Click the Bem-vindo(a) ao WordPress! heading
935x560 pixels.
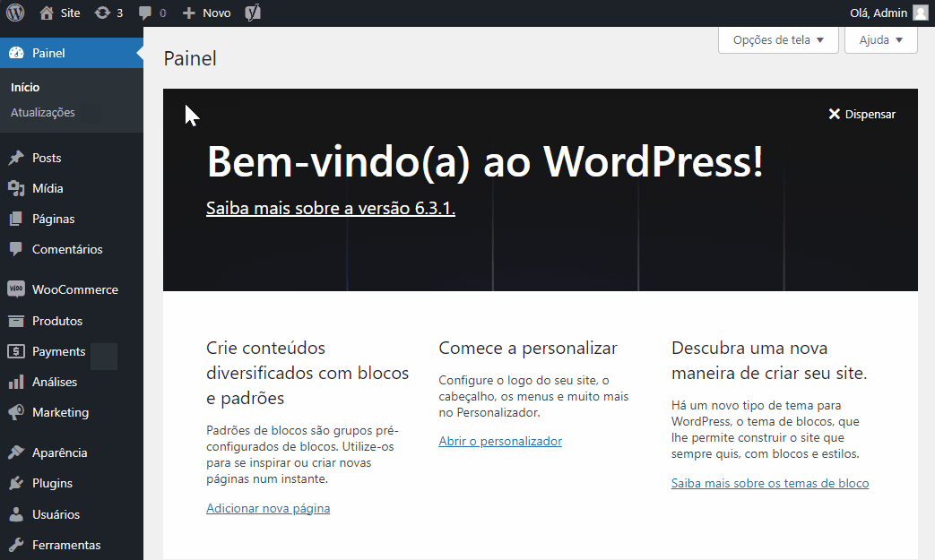(485, 161)
